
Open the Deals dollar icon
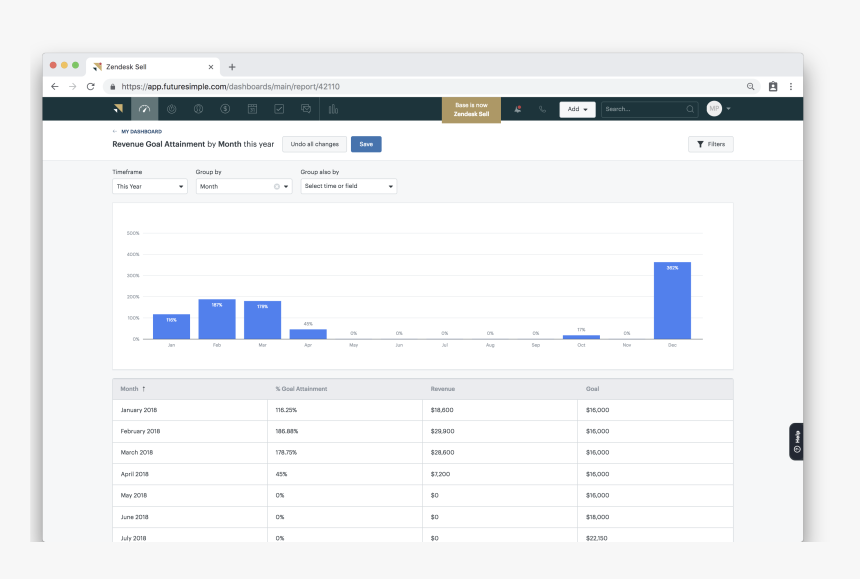[225, 109]
